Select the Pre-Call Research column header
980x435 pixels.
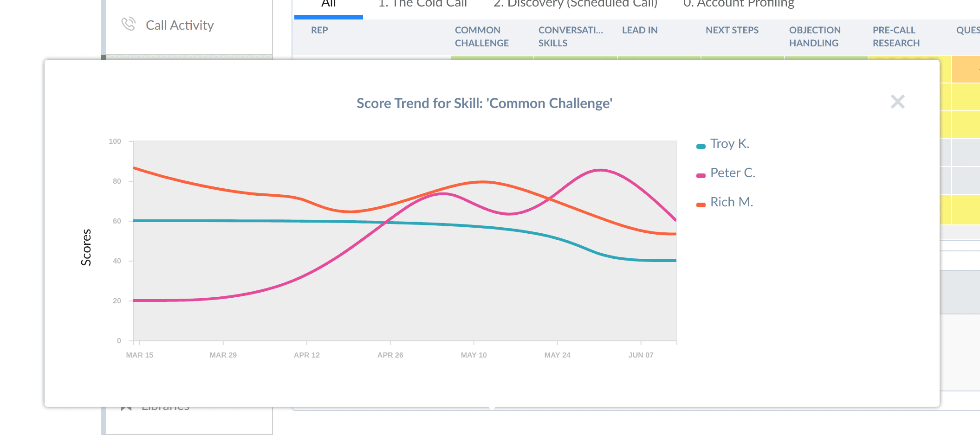(896, 37)
